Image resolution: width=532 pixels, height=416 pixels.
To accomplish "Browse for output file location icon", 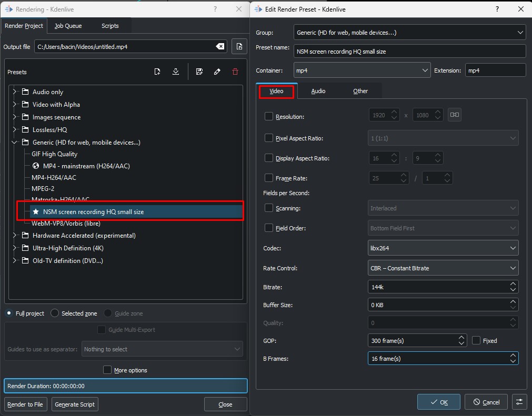I will [239, 46].
